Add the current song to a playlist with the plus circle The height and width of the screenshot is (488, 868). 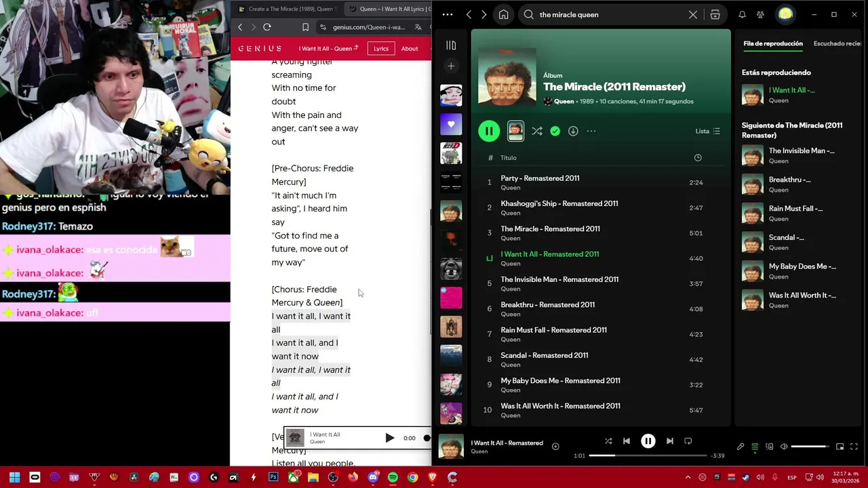(x=555, y=446)
